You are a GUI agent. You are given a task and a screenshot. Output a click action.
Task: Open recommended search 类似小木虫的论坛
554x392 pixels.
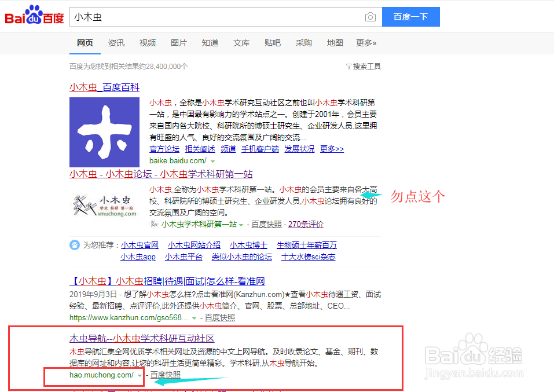(241, 257)
